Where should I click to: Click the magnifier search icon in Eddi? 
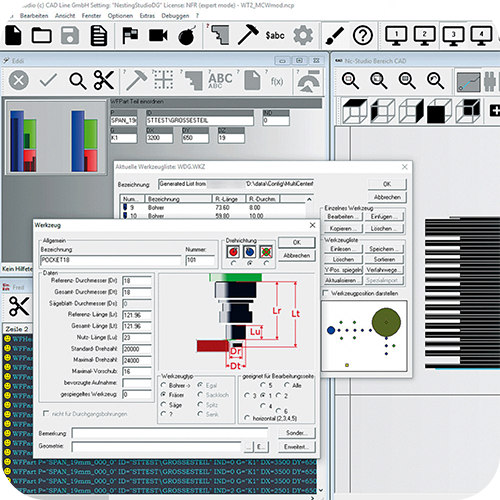coord(78,81)
